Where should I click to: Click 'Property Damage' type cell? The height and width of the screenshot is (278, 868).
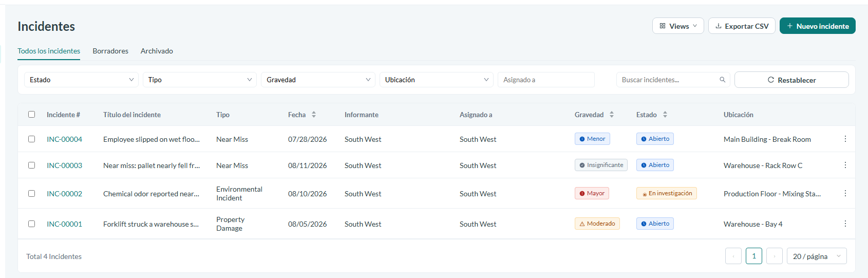click(x=230, y=224)
